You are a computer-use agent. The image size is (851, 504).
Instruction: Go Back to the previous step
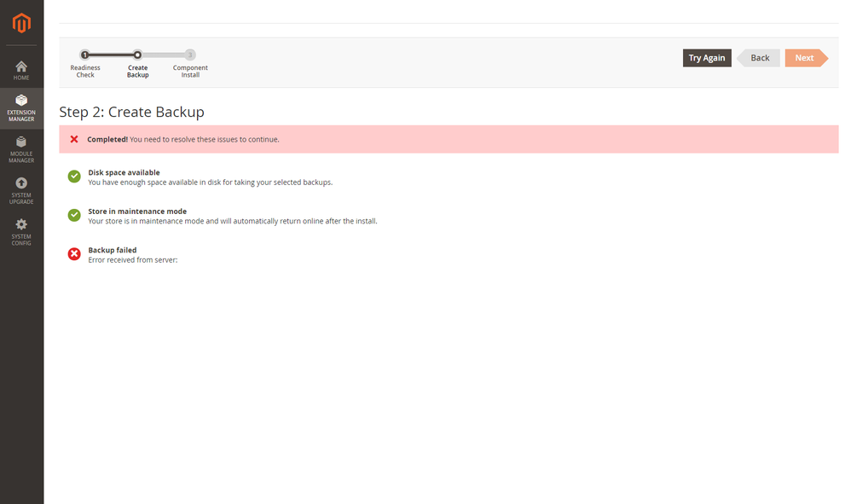[758, 58]
